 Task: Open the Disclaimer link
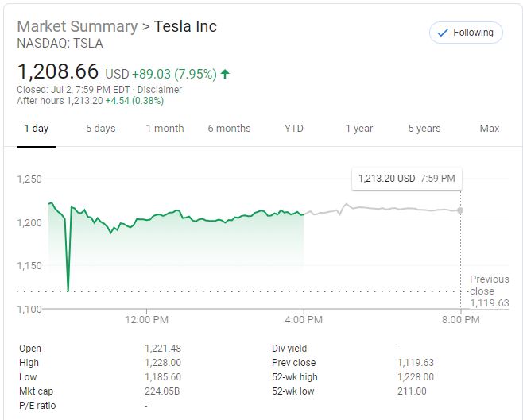coord(159,89)
